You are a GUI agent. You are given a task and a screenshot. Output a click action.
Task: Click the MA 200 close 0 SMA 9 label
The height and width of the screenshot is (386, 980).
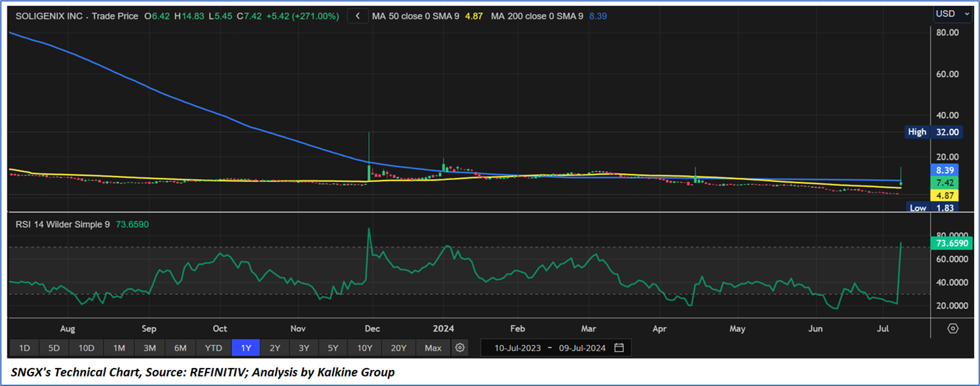pyautogui.click(x=537, y=16)
